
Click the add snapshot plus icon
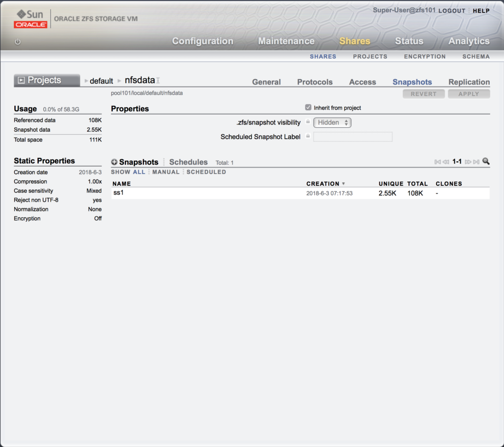pos(114,162)
